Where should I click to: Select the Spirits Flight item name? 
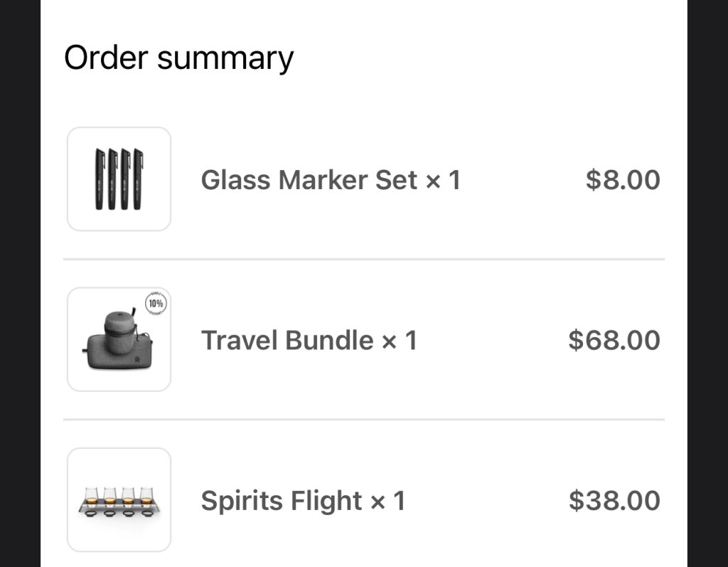pyautogui.click(x=282, y=501)
